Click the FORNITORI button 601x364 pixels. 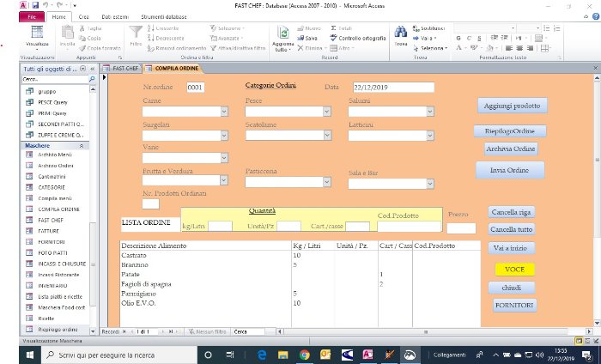point(514,306)
